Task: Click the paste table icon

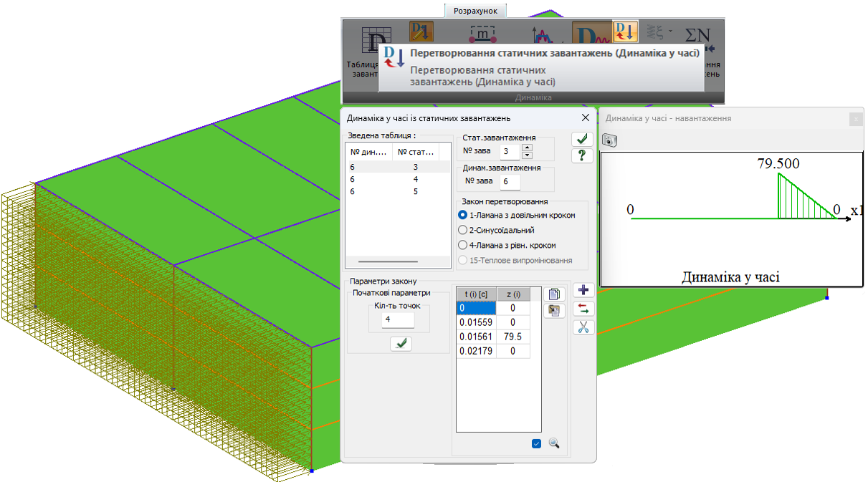Action: (554, 310)
